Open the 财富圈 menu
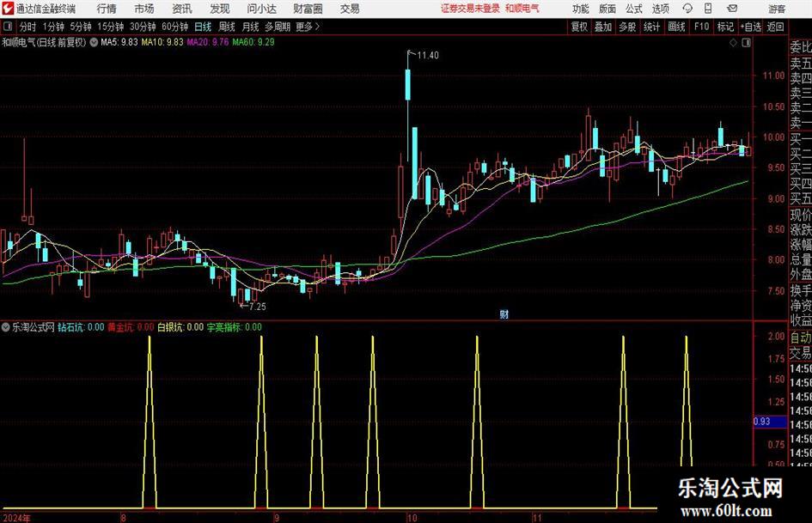812x523 pixels. click(308, 9)
